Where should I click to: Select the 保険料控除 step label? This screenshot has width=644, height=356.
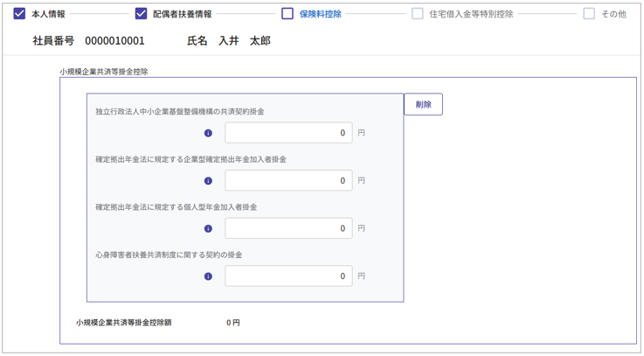pyautogui.click(x=321, y=15)
